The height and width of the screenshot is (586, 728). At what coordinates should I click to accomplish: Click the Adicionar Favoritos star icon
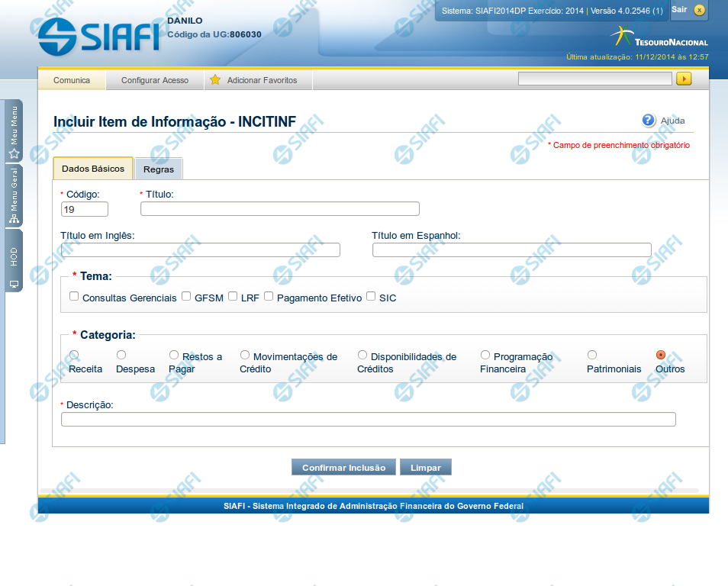(x=215, y=80)
